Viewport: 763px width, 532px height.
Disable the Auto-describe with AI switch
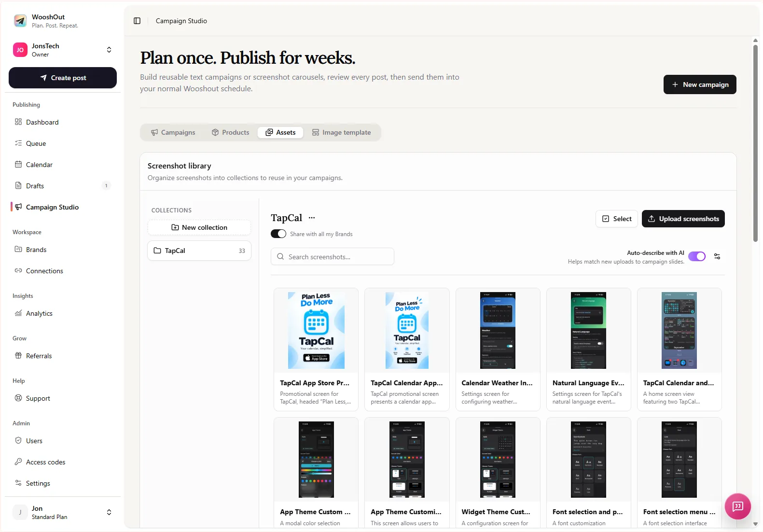point(697,256)
